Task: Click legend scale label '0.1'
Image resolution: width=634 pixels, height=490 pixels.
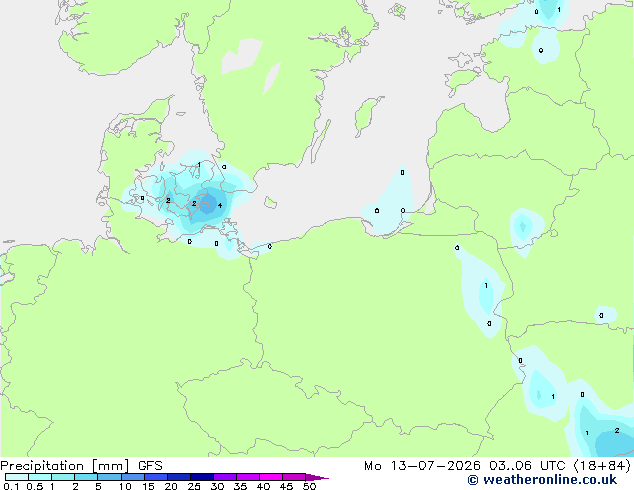Action: [11, 486]
